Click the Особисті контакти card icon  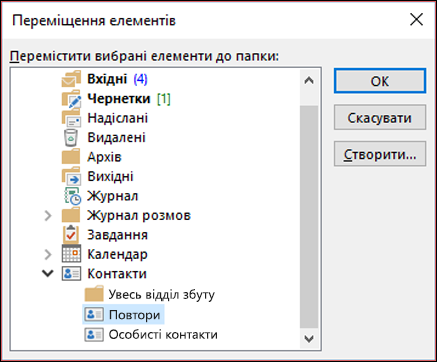pyautogui.click(x=94, y=334)
